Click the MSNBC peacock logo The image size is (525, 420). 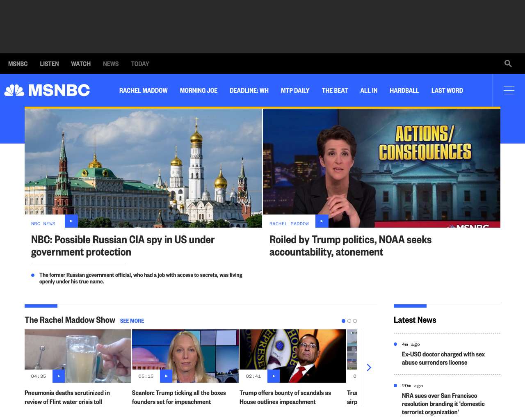point(47,90)
